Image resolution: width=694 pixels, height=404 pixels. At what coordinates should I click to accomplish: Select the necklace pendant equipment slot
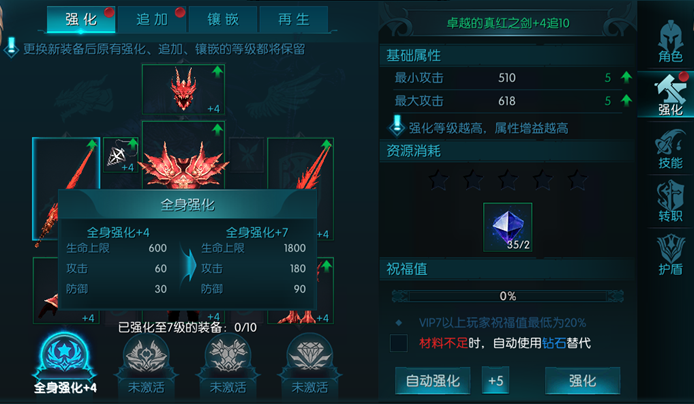pos(120,155)
